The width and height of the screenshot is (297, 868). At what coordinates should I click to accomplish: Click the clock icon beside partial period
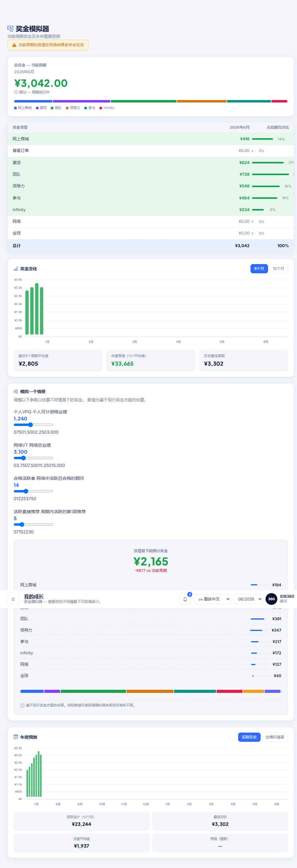coord(16,92)
